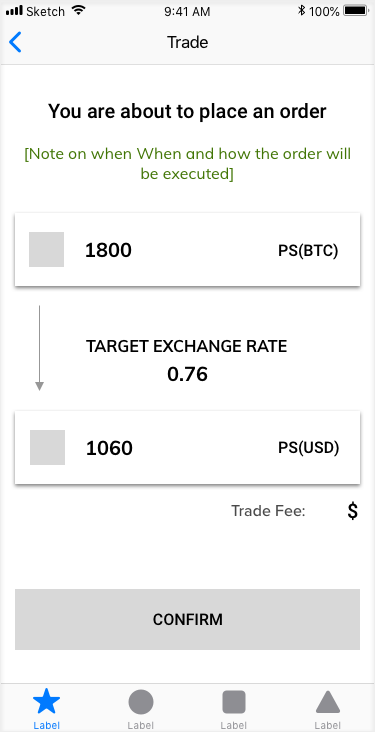Viewport: 375px width, 732px height.
Task: Tap the target exchange rate 0.76
Action: [x=187, y=374]
